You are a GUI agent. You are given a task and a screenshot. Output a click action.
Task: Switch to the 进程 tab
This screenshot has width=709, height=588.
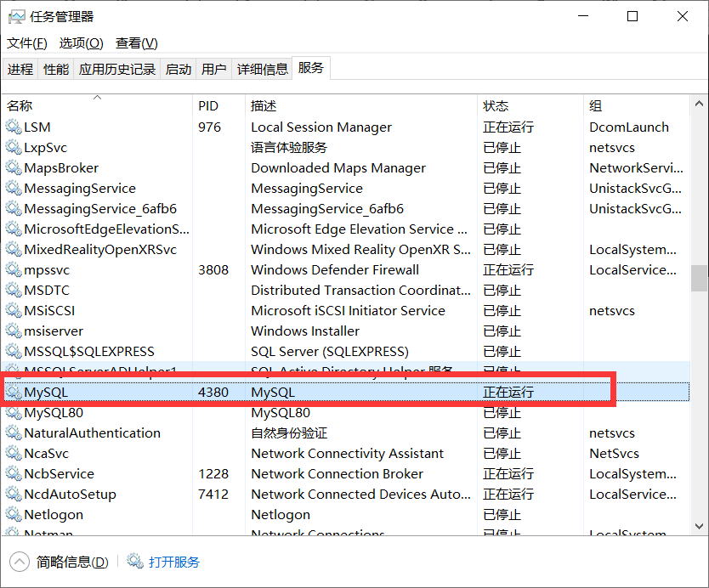coord(20,69)
